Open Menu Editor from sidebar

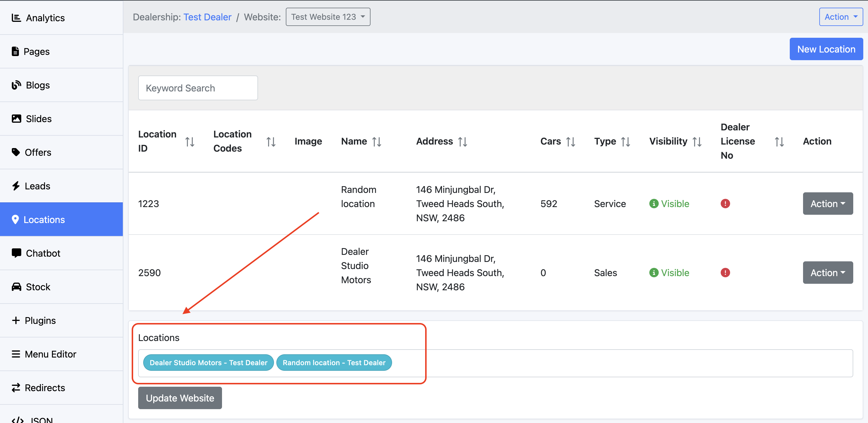(x=50, y=354)
